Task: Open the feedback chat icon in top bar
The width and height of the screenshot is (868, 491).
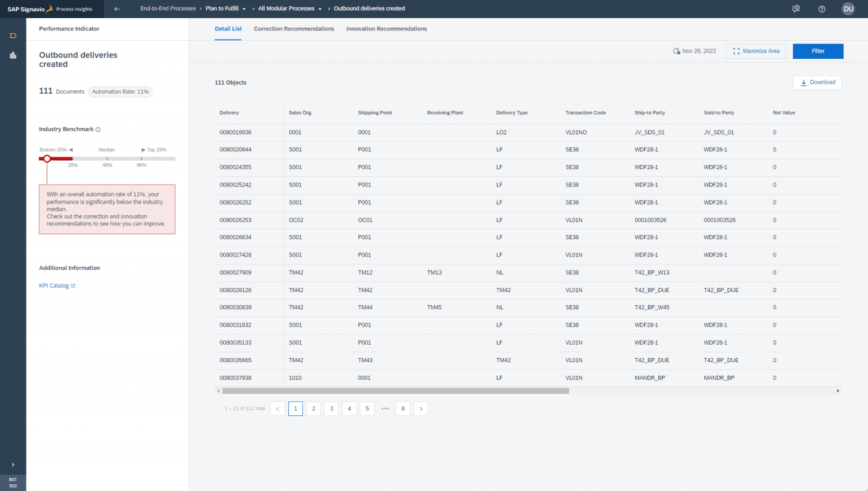Action: pos(796,8)
